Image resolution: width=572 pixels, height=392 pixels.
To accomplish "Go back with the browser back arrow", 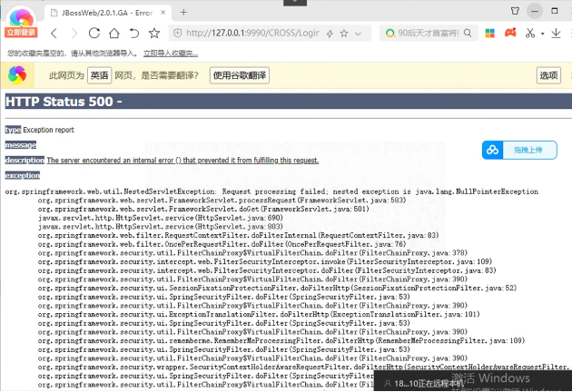I will tap(54, 34).
